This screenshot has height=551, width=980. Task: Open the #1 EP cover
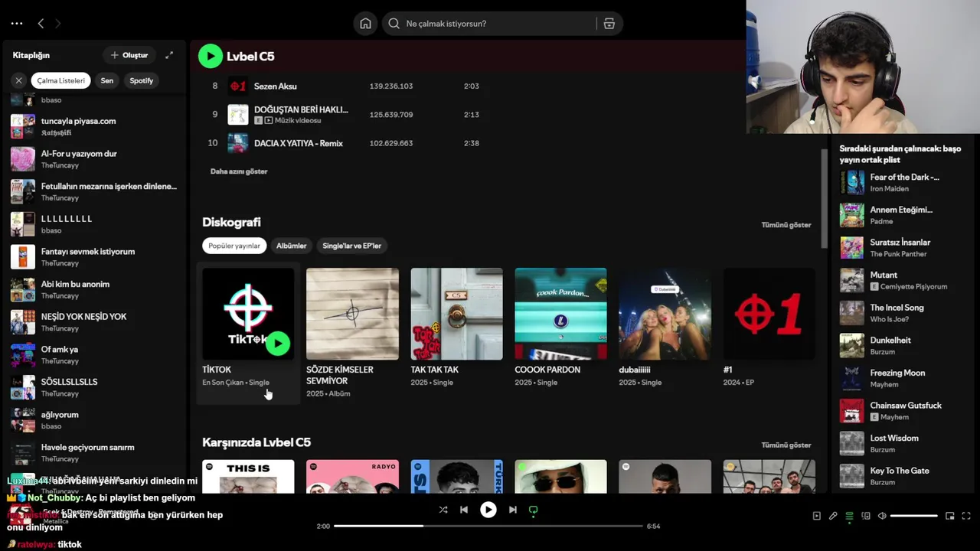pyautogui.click(x=769, y=314)
